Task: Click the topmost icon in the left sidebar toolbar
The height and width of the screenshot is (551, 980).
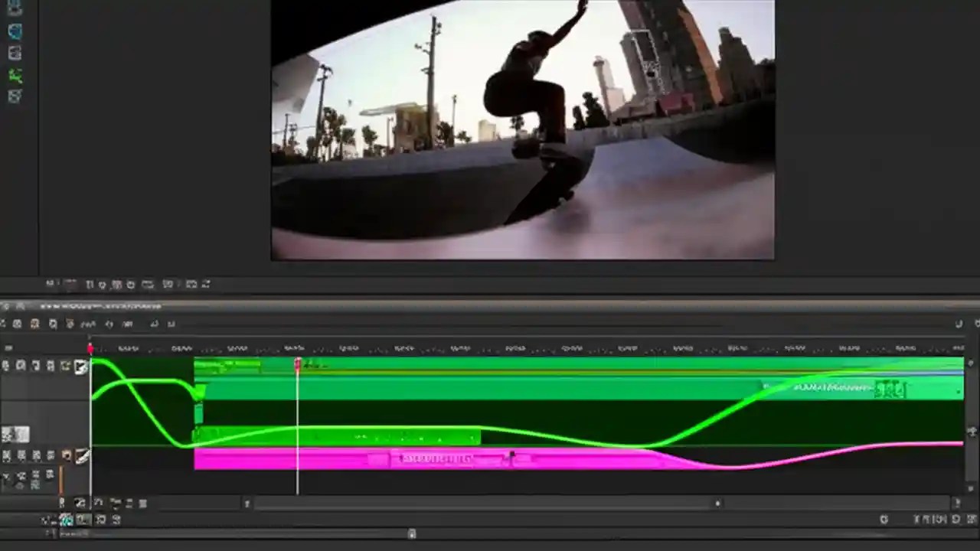Action: click(15, 8)
